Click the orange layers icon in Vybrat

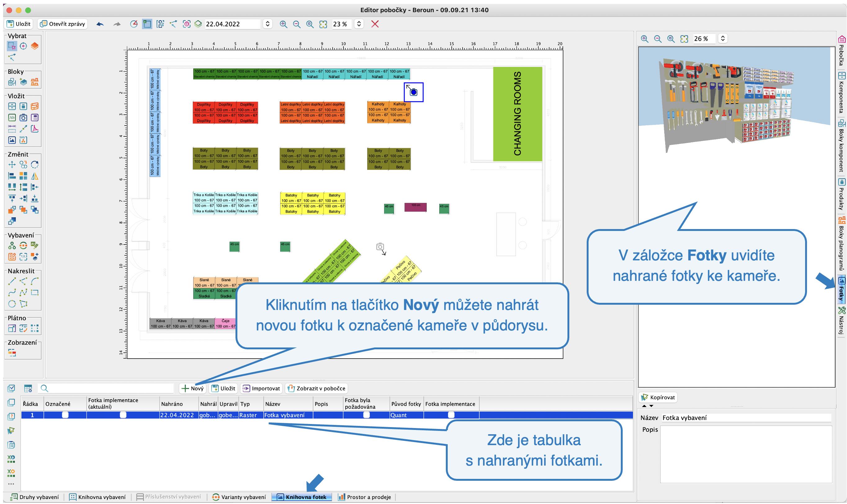point(35,46)
